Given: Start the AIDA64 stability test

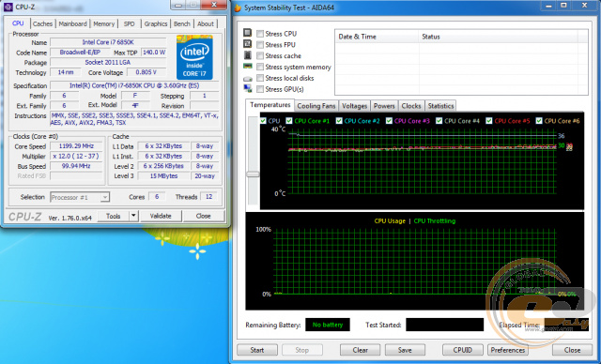Looking at the screenshot, I should [x=256, y=350].
